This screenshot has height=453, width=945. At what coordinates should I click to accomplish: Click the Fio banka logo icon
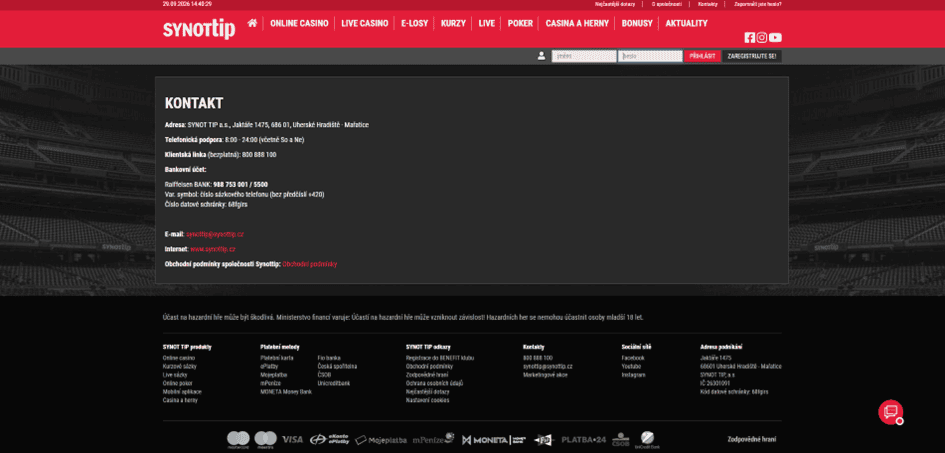[543, 440]
